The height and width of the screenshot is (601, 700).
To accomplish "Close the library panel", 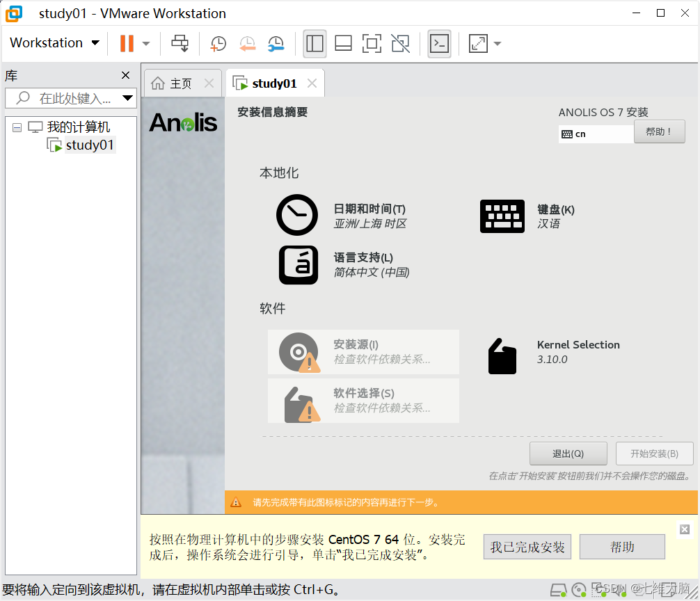I will pyautogui.click(x=126, y=75).
